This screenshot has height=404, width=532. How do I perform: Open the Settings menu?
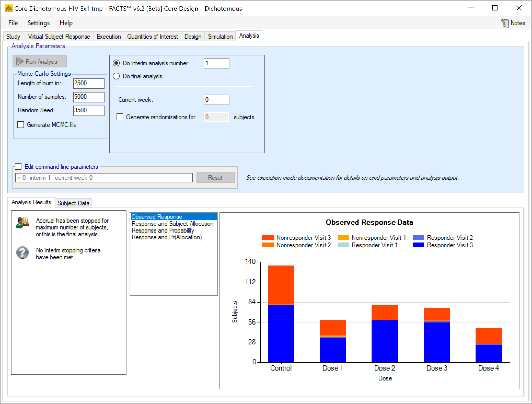point(38,23)
